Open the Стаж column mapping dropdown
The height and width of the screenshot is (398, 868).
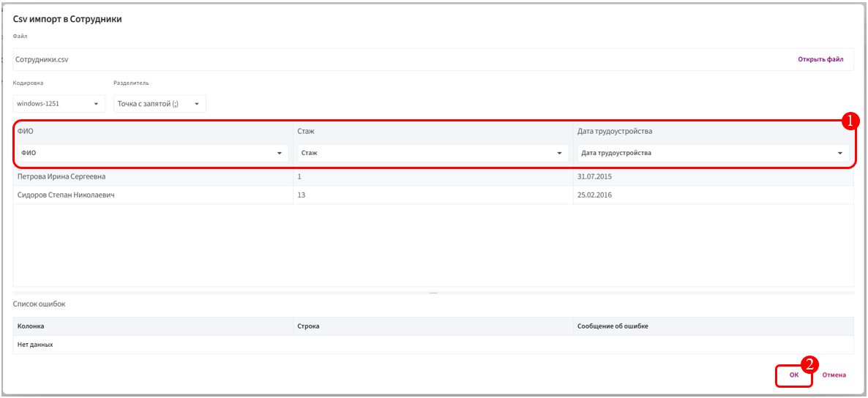[x=433, y=153]
